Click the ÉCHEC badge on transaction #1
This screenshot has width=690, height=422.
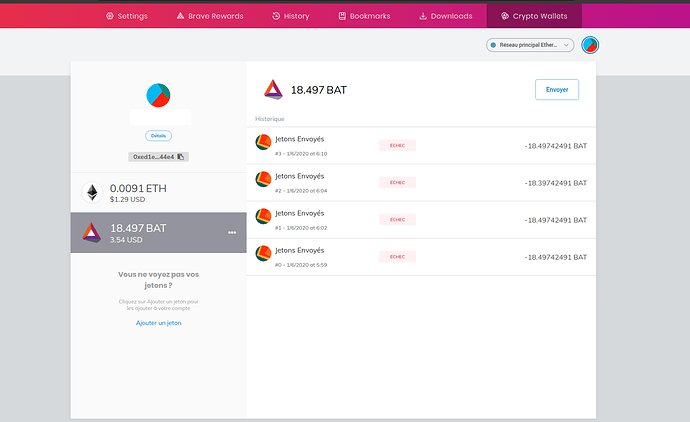click(397, 219)
